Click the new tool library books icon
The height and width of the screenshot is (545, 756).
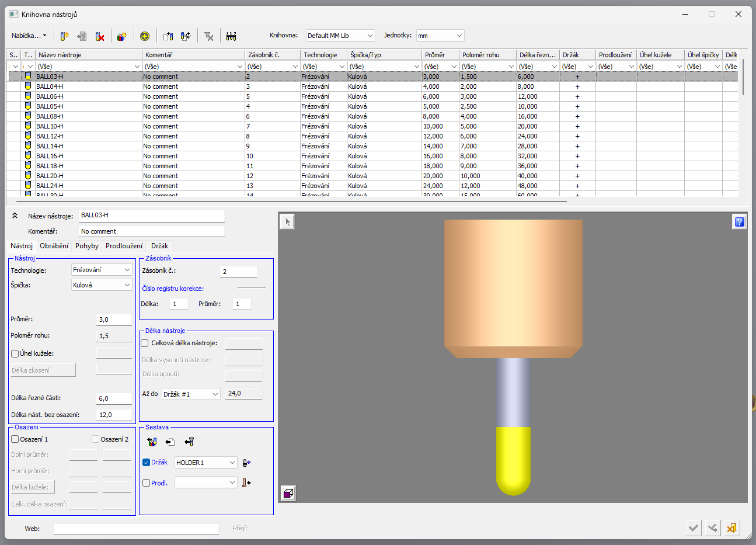(121, 36)
